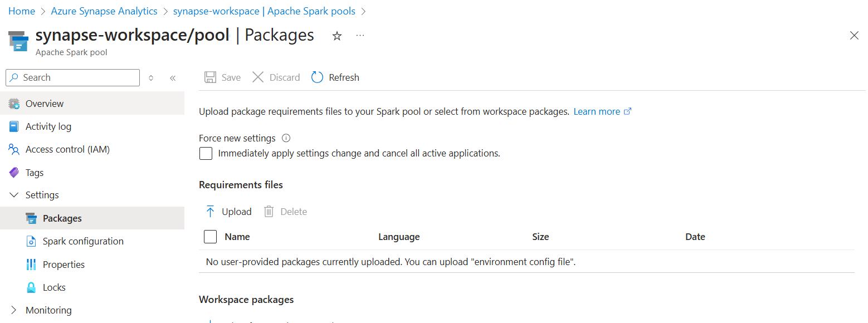Select the Spark configuration icon
The image size is (868, 323).
[32, 241]
